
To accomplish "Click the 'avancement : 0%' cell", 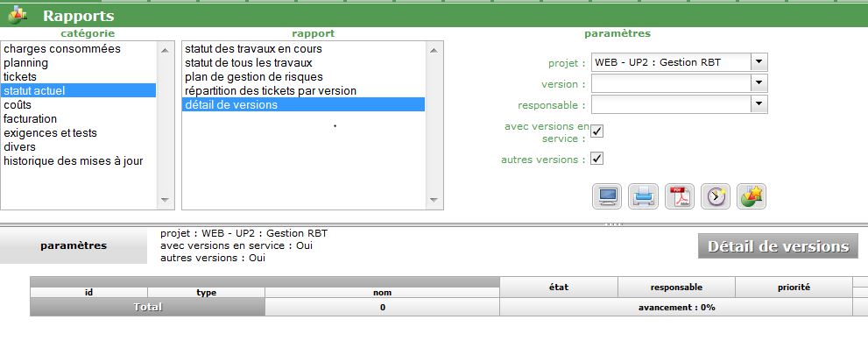I will [676, 307].
